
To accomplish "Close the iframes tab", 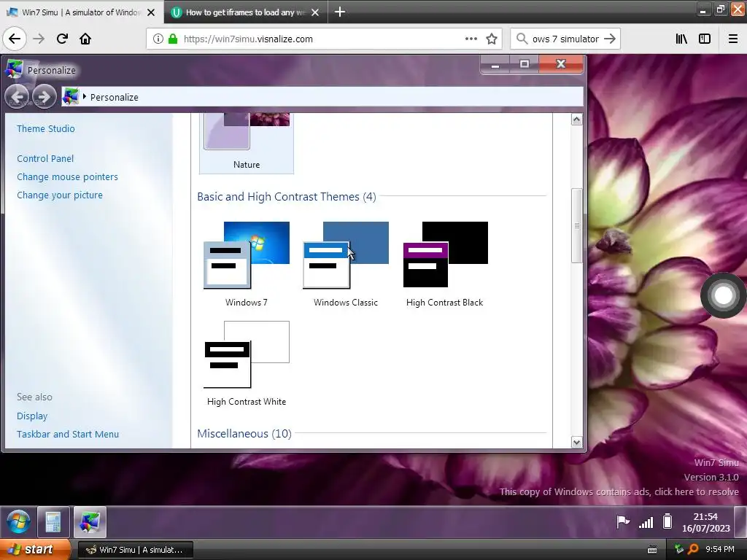I will point(315,12).
